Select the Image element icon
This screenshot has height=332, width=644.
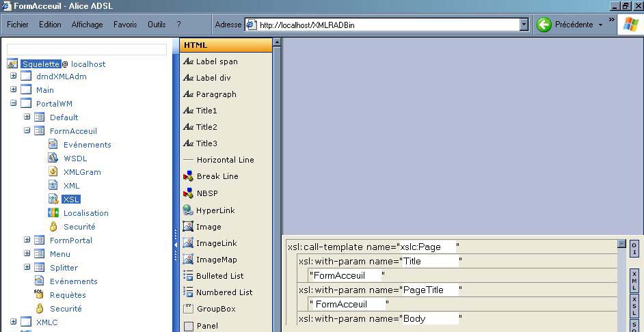pyautogui.click(x=189, y=227)
